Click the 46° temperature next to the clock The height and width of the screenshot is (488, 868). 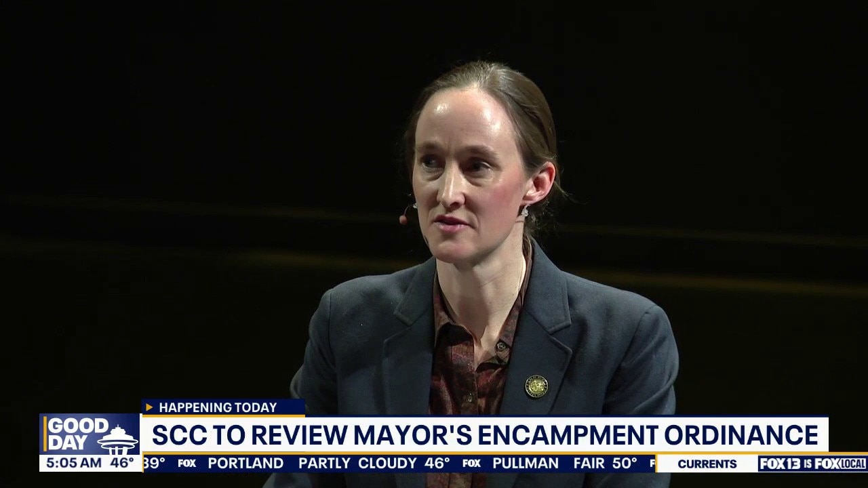coord(122,464)
